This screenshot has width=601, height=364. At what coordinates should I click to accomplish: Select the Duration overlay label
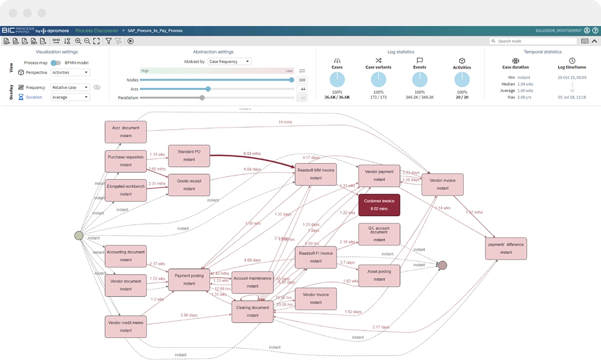pyautogui.click(x=34, y=97)
